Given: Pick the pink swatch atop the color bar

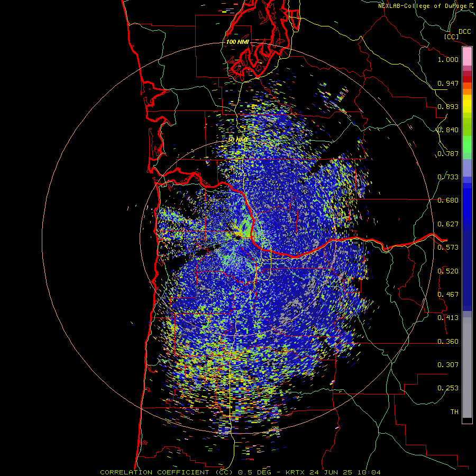Looking at the screenshot, I should [x=467, y=57].
